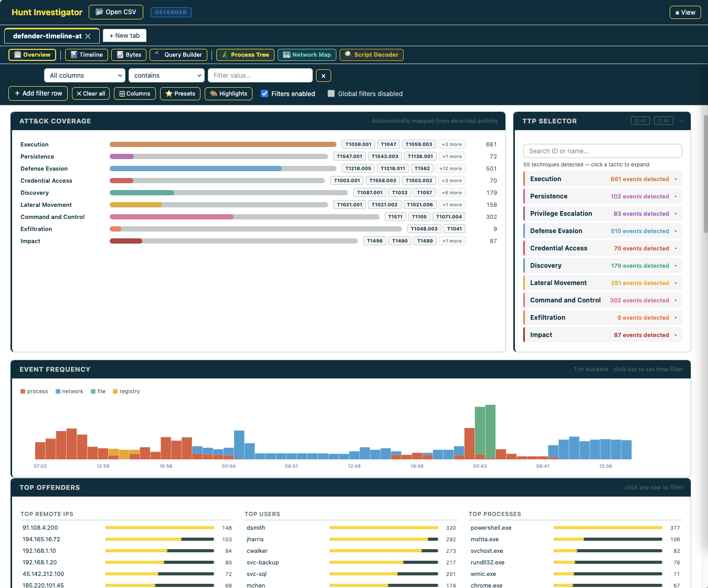Filter by user dsmith
The height and width of the screenshot is (588, 708).
pyautogui.click(x=351, y=528)
